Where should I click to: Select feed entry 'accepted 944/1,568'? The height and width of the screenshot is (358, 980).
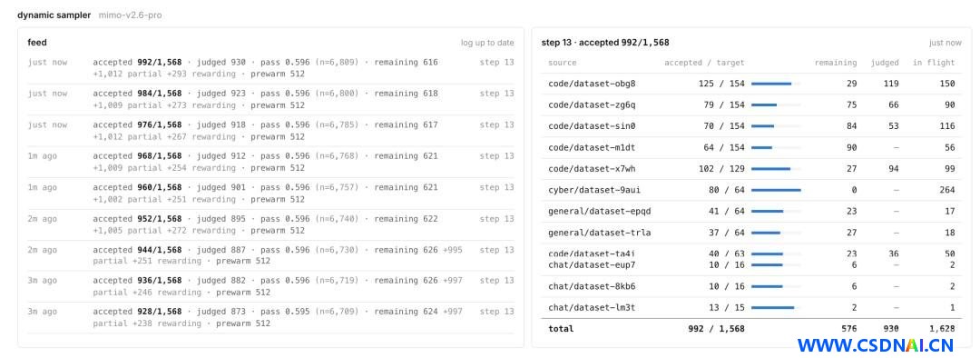270,255
